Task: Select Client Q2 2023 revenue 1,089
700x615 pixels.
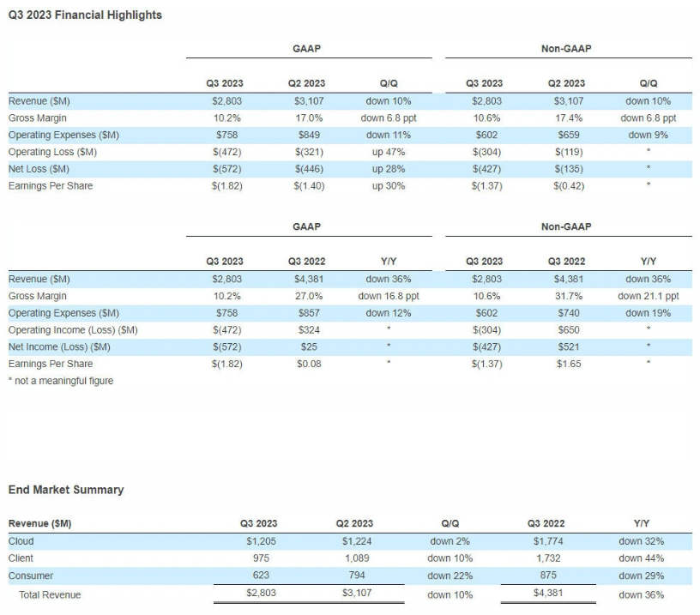Action: (357, 558)
